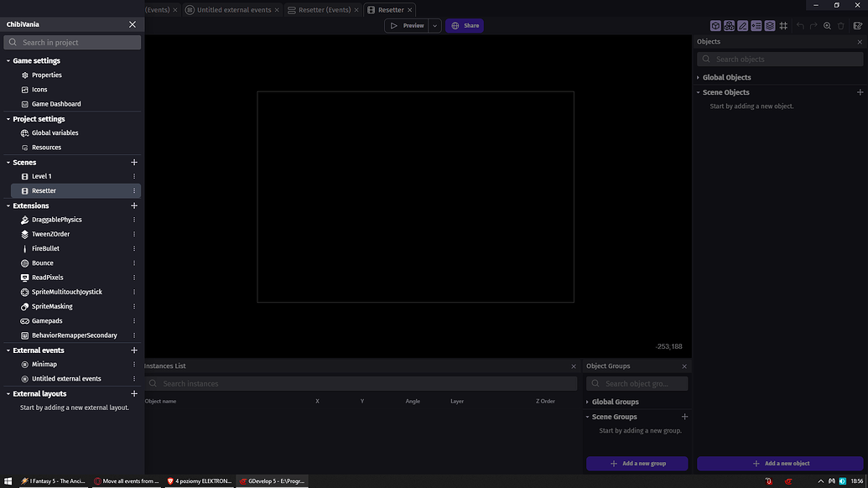The height and width of the screenshot is (488, 868).
Task: Open ReadPixels extension options menu
Action: click(134, 278)
